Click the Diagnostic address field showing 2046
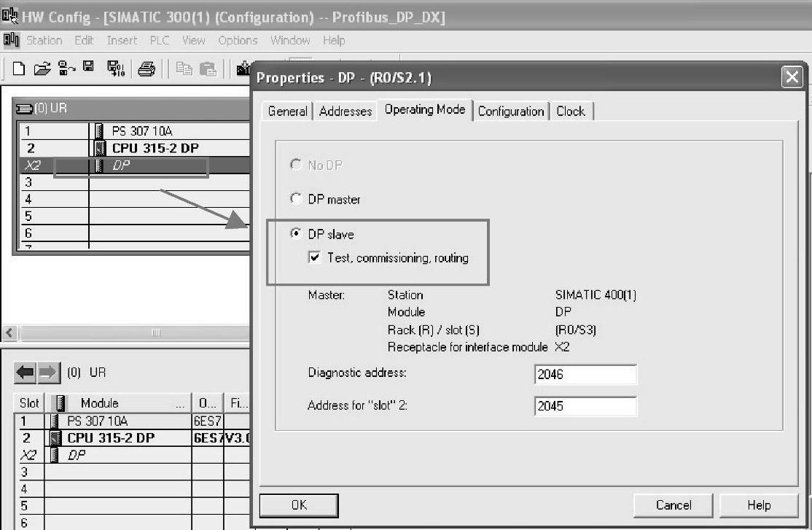The height and width of the screenshot is (530, 812). pos(585,374)
